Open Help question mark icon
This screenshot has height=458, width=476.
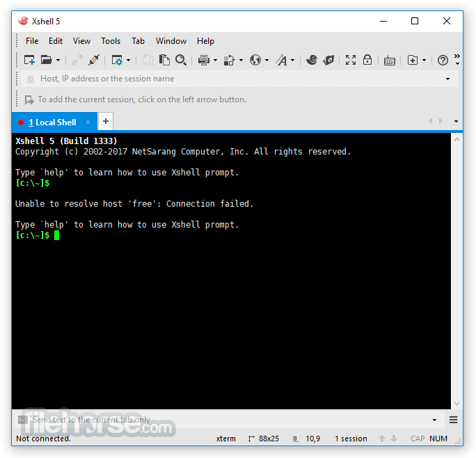click(443, 60)
